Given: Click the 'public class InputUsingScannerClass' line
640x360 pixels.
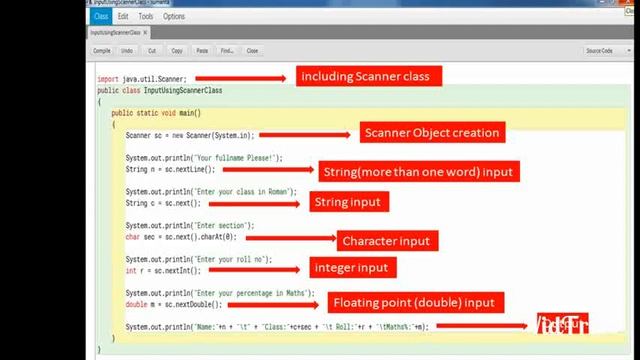Looking at the screenshot, I should [x=160, y=91].
